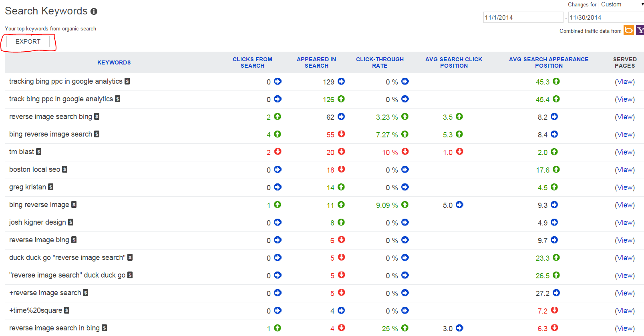Click red down arrow beside 1.0 click position
The height and width of the screenshot is (336, 644).
[x=460, y=151]
